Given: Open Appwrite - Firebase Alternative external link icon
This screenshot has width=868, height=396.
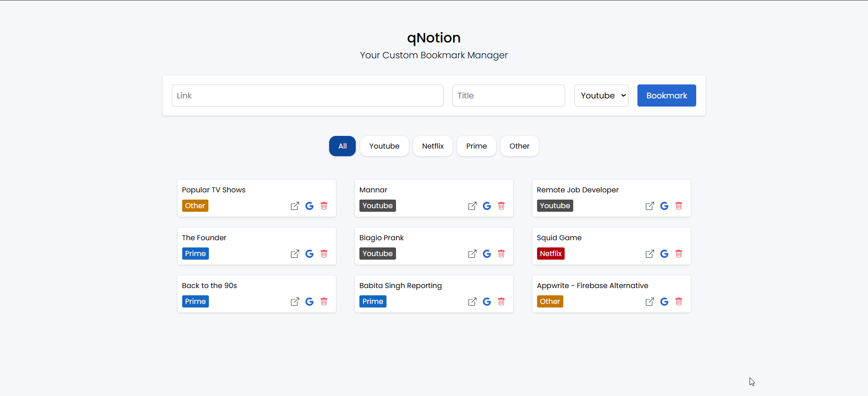Looking at the screenshot, I should [650, 302].
